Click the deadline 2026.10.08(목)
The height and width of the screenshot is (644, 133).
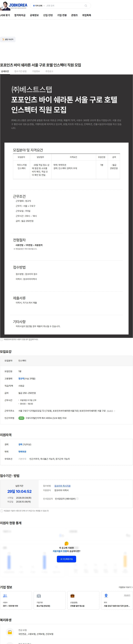point(23,502)
